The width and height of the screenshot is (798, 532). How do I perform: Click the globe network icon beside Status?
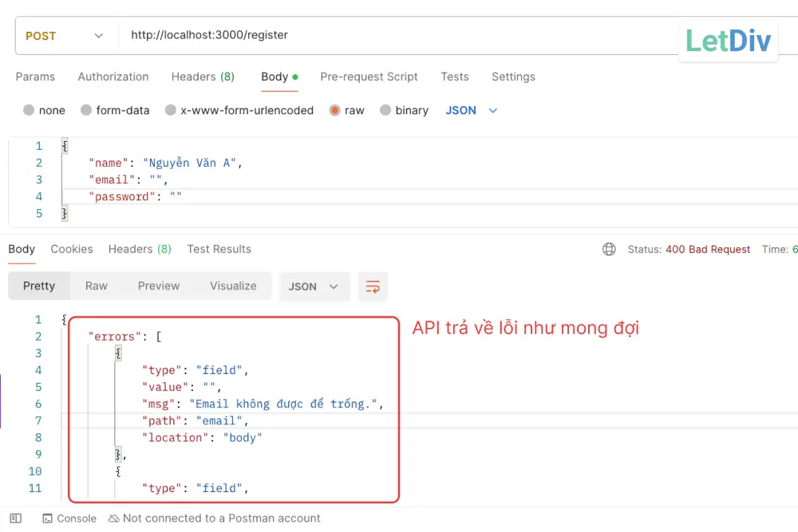pos(609,250)
